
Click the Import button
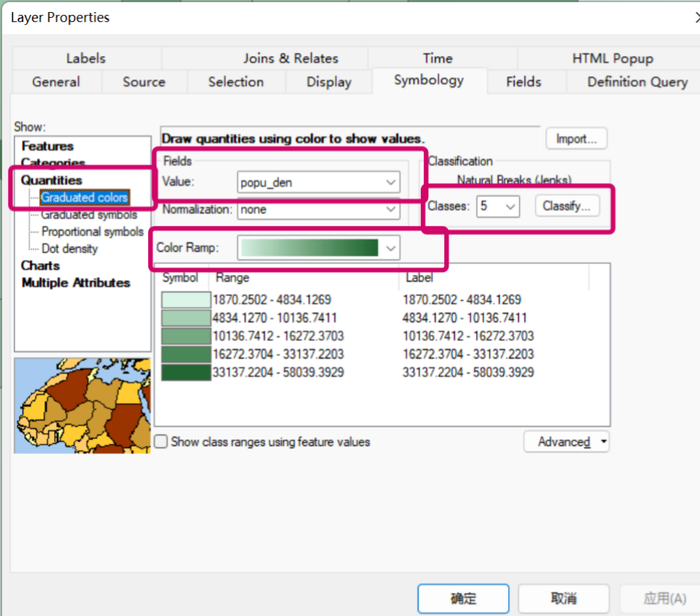[x=576, y=138]
